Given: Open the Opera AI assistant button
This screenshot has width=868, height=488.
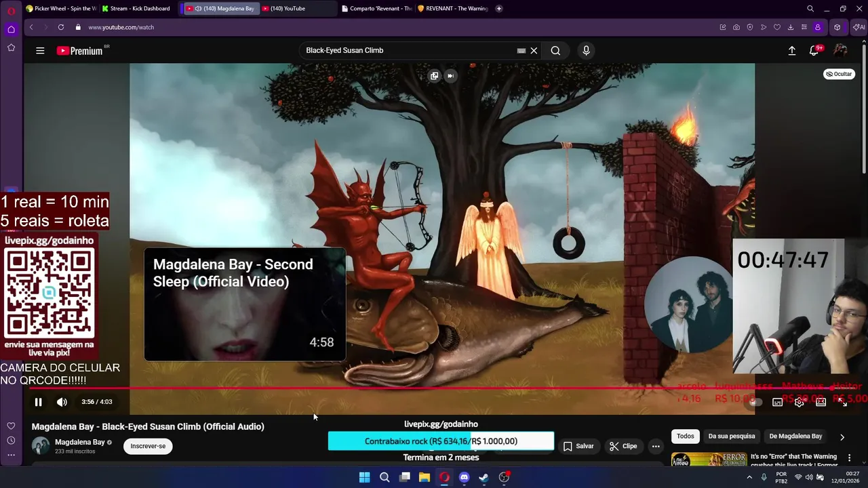Looking at the screenshot, I should pyautogui.click(x=859, y=27).
